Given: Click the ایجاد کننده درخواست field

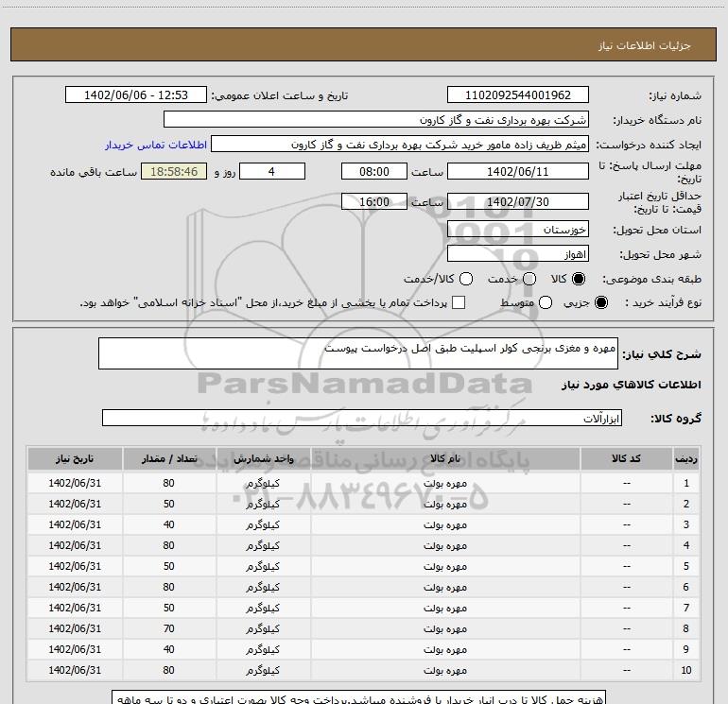Looking at the screenshot, I should click(x=400, y=144).
